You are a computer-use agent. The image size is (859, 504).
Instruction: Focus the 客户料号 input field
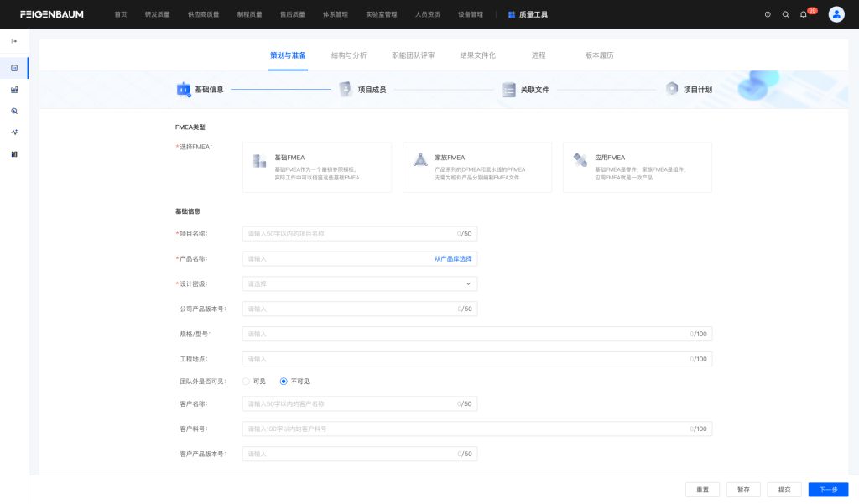(477, 429)
